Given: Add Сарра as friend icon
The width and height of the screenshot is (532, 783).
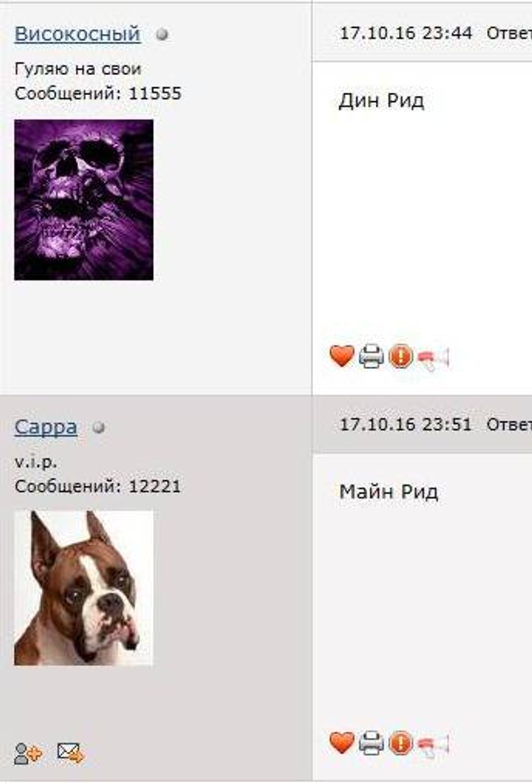Looking at the screenshot, I should pos(28,754).
